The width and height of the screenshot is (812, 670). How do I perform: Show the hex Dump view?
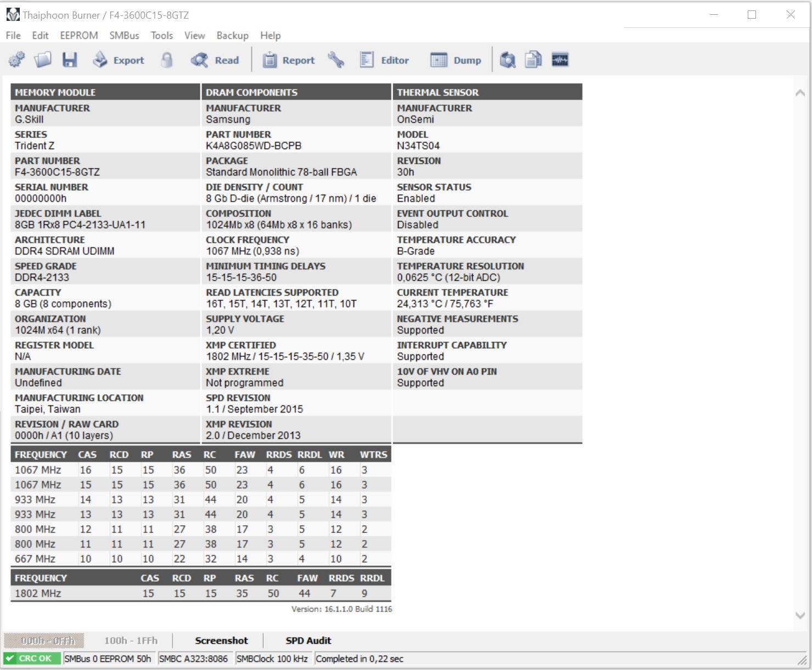(x=456, y=60)
